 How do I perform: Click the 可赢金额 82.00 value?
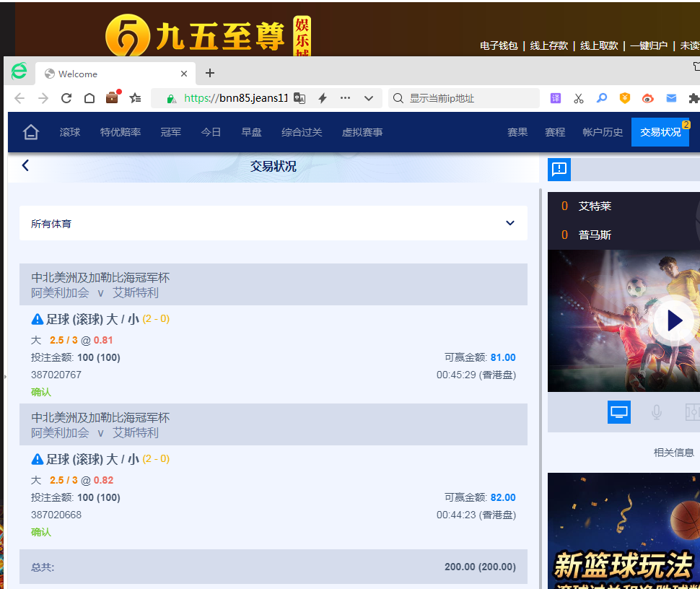tap(503, 497)
